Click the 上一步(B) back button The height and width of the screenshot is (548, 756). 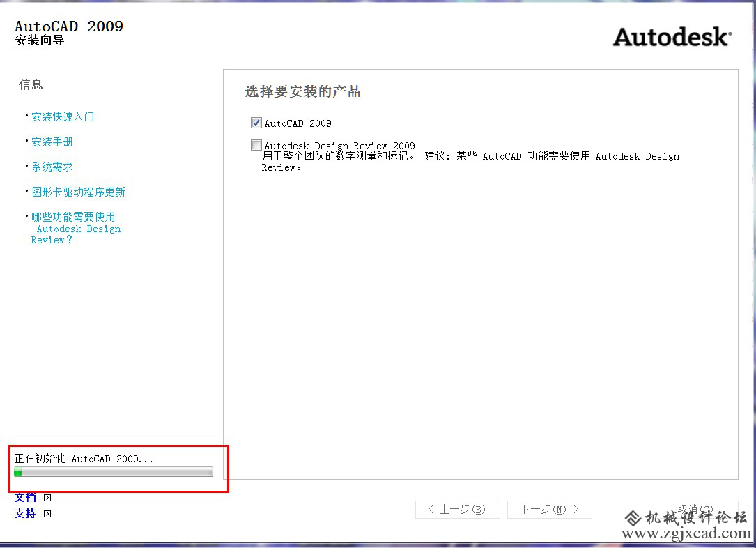(458, 510)
